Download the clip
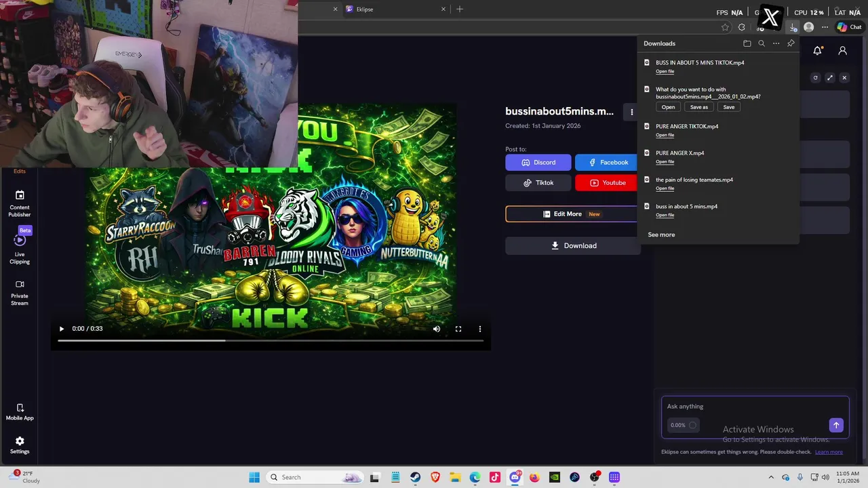 point(573,245)
